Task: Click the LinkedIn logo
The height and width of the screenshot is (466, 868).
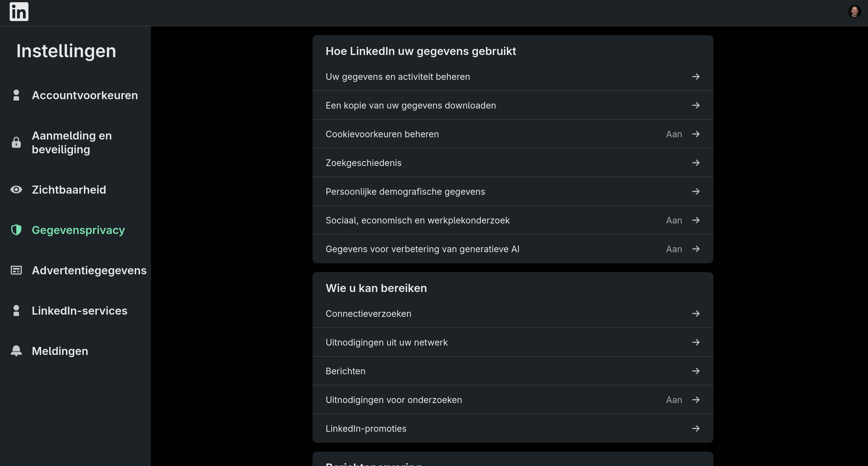Action: pyautogui.click(x=19, y=12)
